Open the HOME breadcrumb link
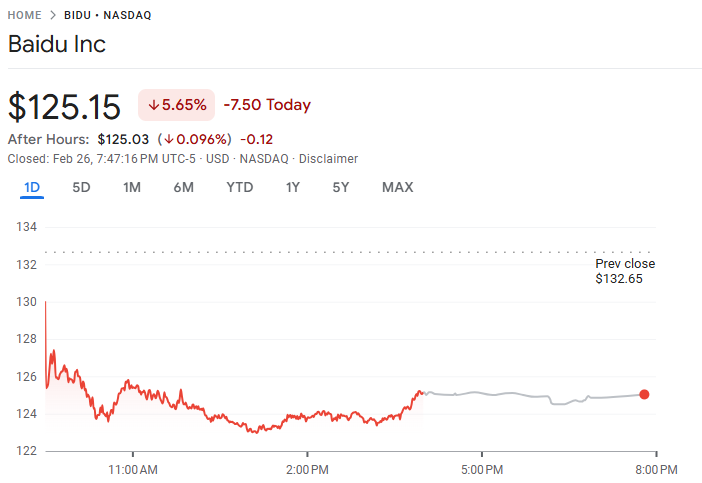 (25, 16)
